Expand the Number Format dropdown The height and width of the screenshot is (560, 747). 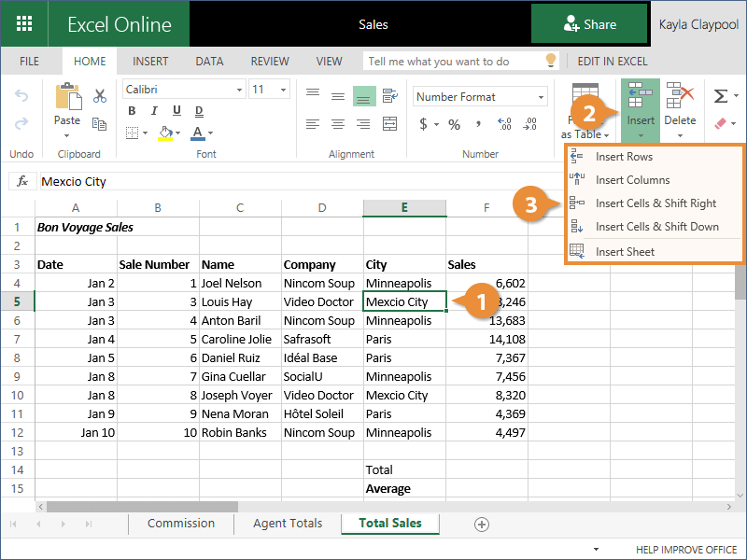(x=541, y=97)
